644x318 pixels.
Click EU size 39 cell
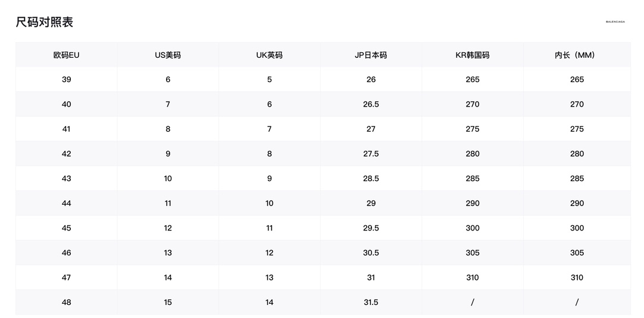pyautogui.click(x=66, y=80)
